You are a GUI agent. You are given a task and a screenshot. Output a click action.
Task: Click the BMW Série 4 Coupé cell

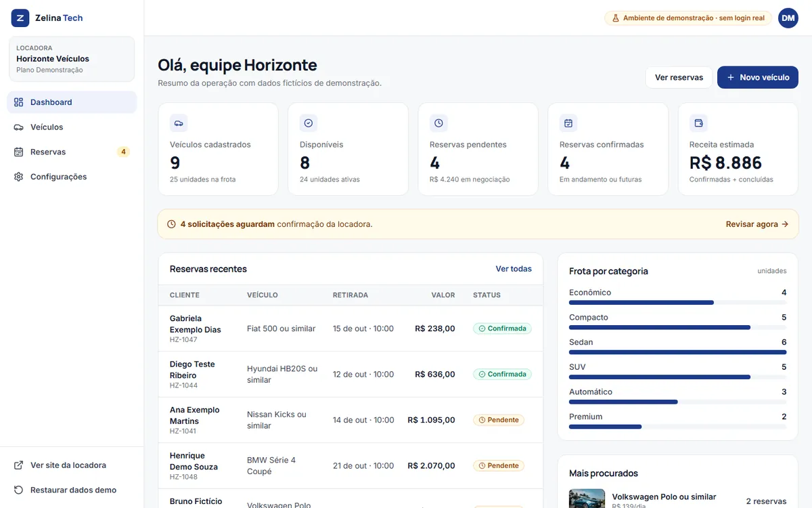coord(271,465)
